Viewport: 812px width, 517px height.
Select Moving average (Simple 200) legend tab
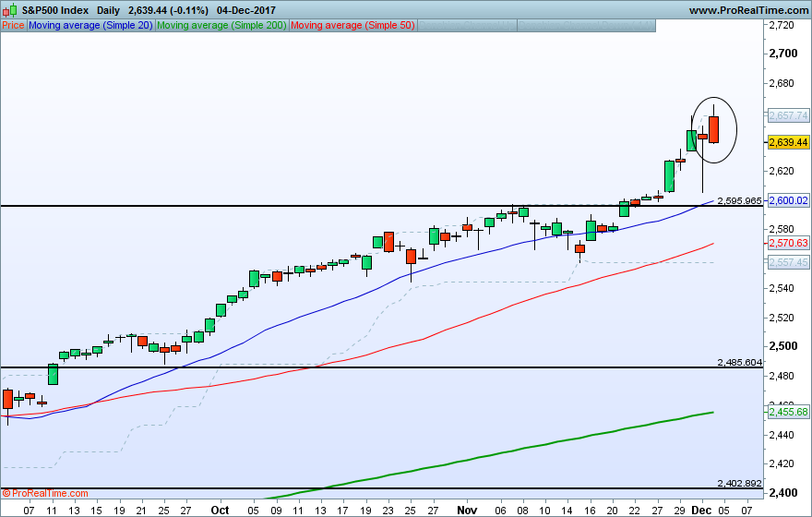tap(221, 25)
